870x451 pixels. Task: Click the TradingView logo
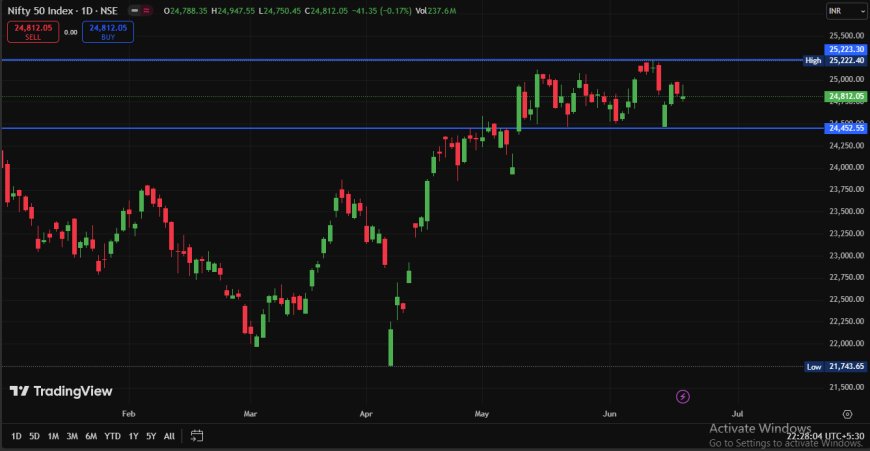(61, 391)
